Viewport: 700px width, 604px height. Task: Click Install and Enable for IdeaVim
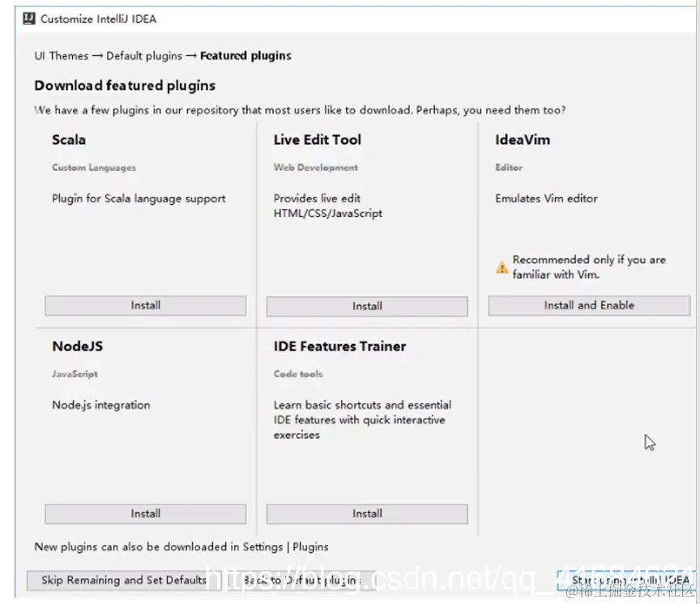click(589, 305)
